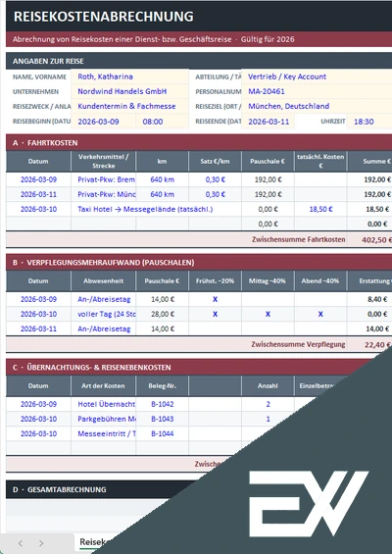The image size is (392, 554).
Task: Click the EX logo in the corner
Action: click(309, 503)
